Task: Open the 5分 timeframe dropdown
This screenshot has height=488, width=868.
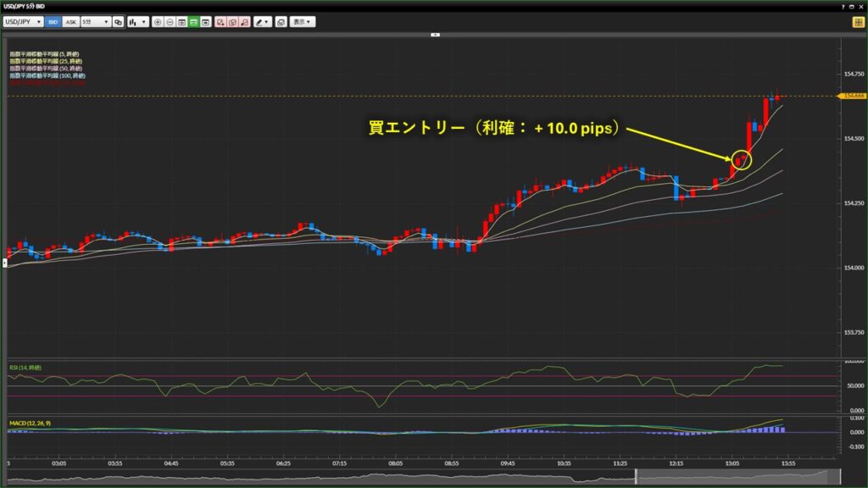Action: point(95,21)
